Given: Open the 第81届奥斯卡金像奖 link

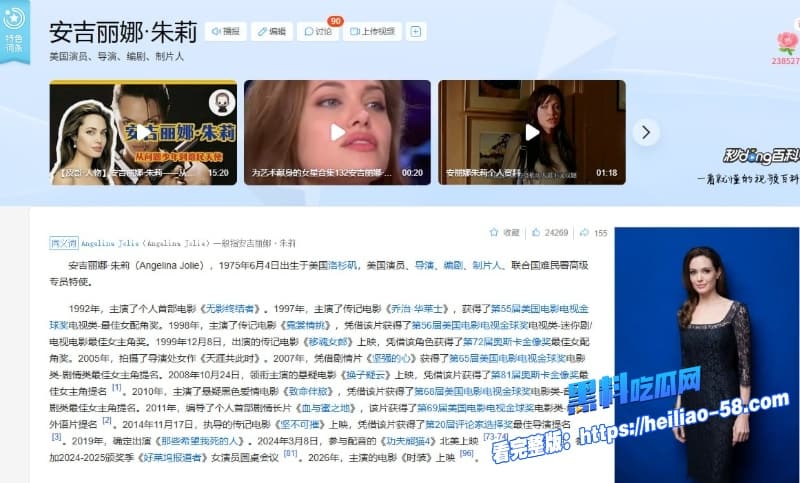Looking at the screenshot, I should pos(535,374).
